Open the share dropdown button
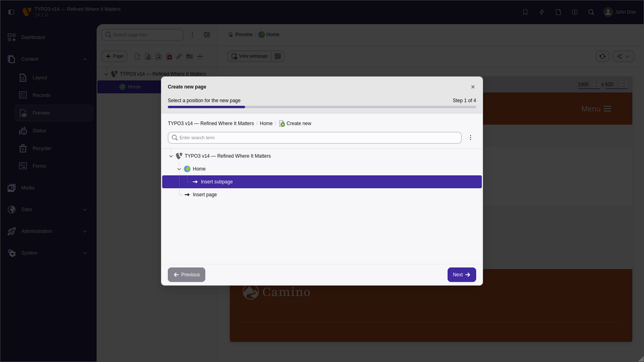The height and width of the screenshot is (362, 644). [x=623, y=56]
